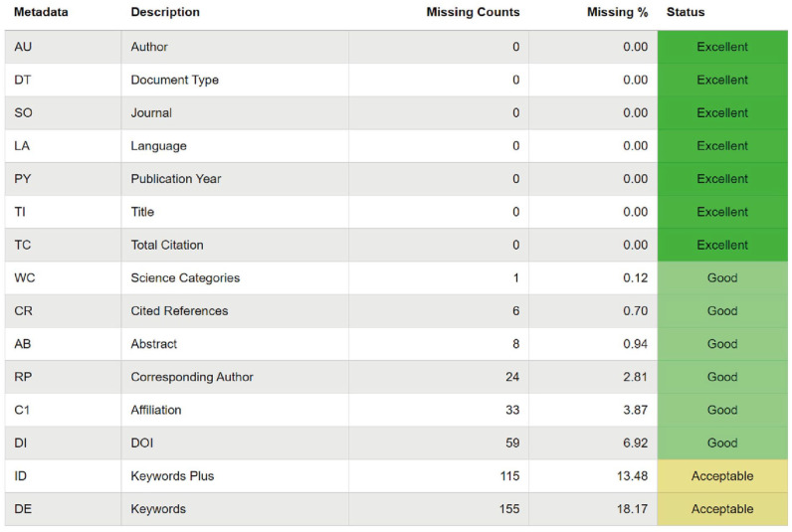Click the Acceptable status for DE Keywords
The height and width of the screenshot is (532, 792).
722,509
